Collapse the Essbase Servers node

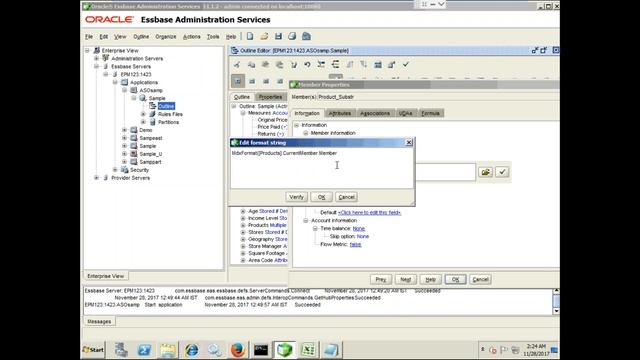point(96,66)
